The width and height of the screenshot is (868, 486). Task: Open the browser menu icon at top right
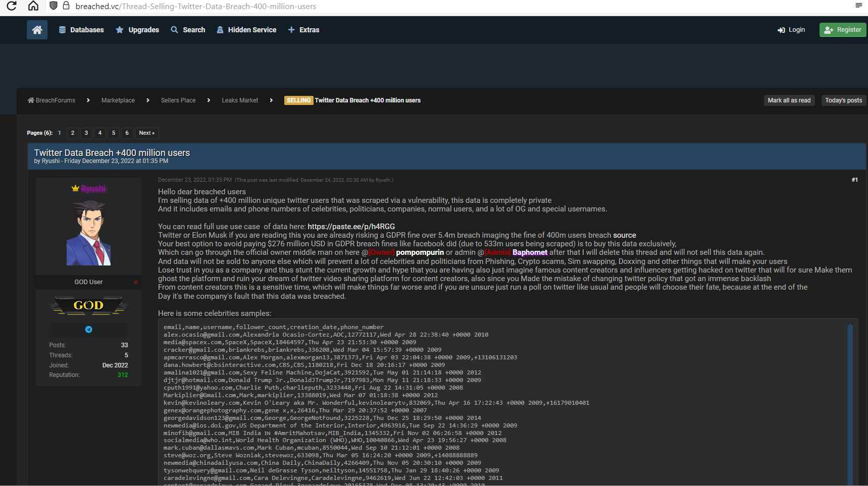(858, 5)
